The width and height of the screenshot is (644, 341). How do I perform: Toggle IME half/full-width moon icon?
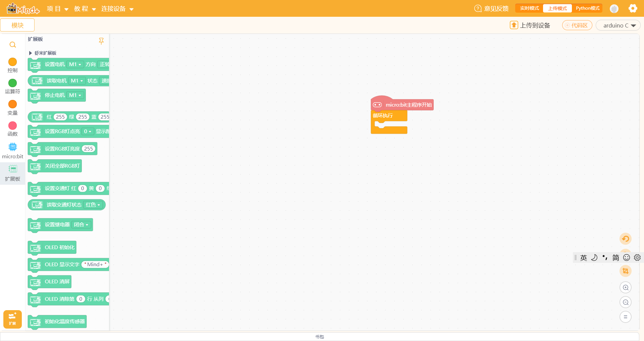pos(594,258)
